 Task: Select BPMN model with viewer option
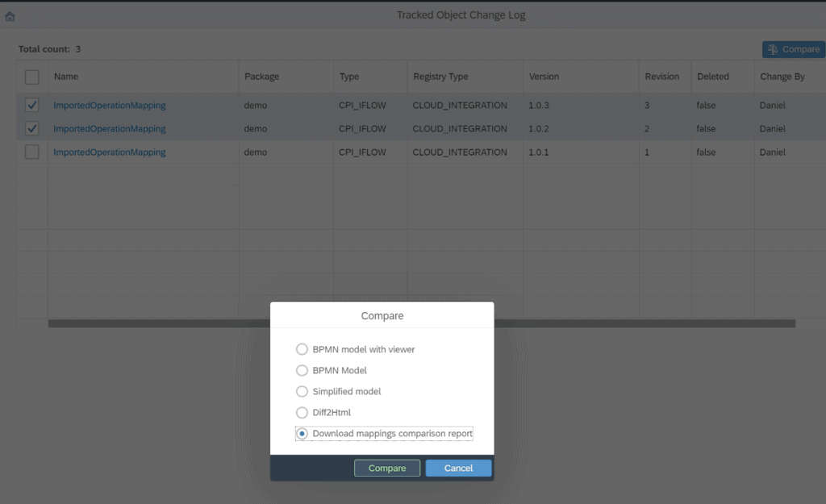click(302, 349)
